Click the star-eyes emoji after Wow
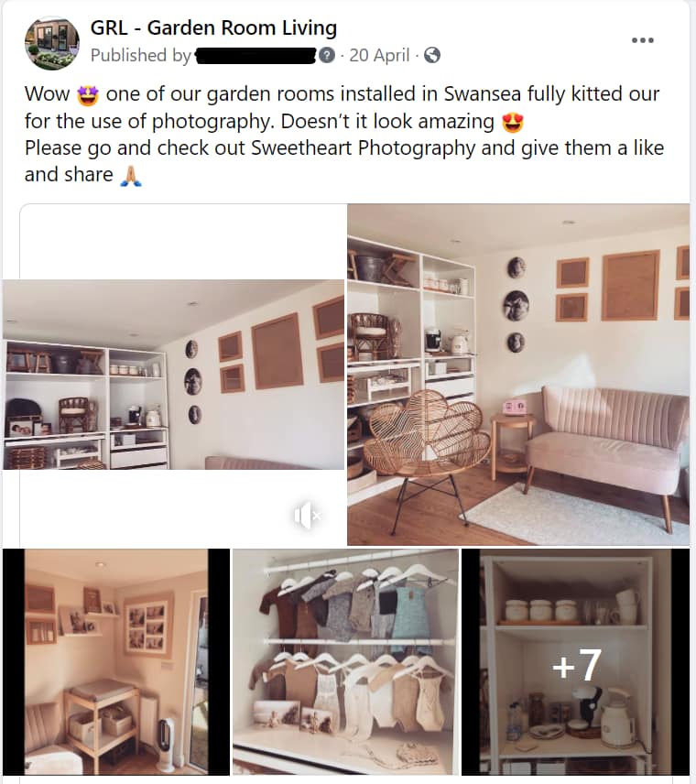The image size is (696, 784). [88, 95]
